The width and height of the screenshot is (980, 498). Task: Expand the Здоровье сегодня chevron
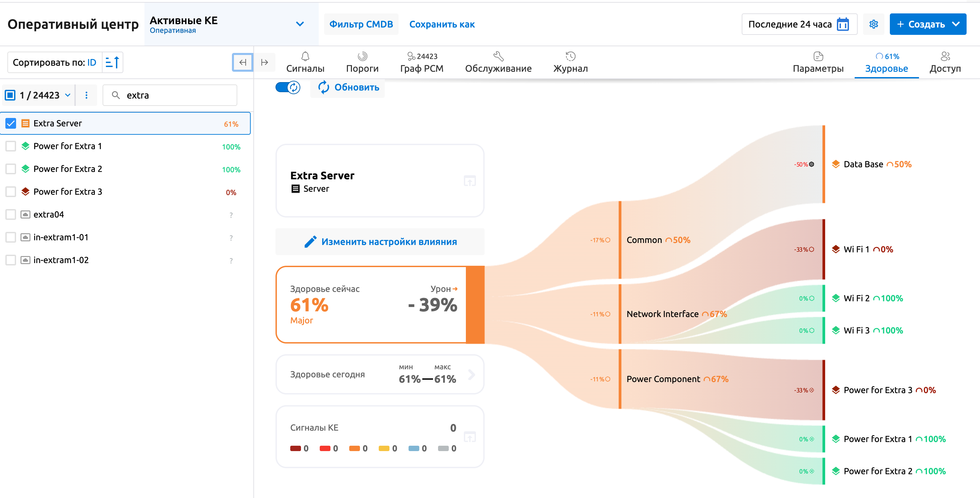coord(472,375)
